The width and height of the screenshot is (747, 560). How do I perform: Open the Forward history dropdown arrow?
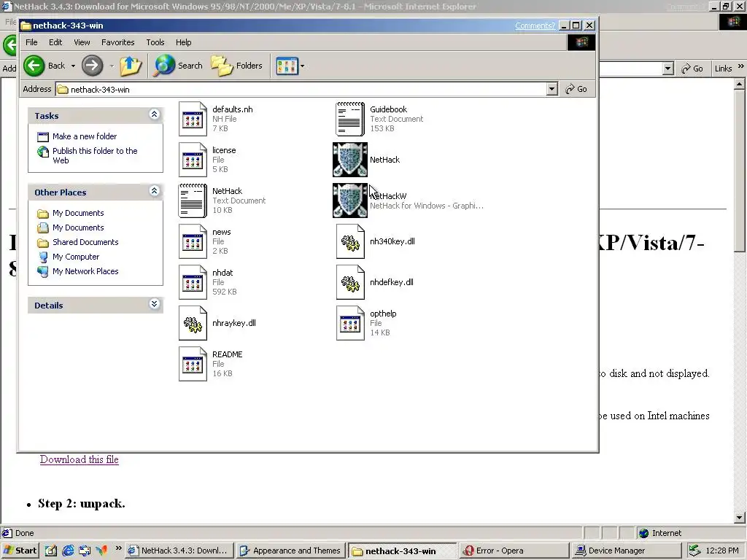(112, 66)
